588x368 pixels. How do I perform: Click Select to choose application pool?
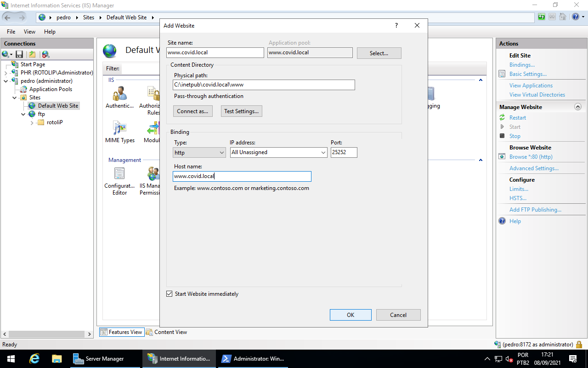[x=379, y=53]
